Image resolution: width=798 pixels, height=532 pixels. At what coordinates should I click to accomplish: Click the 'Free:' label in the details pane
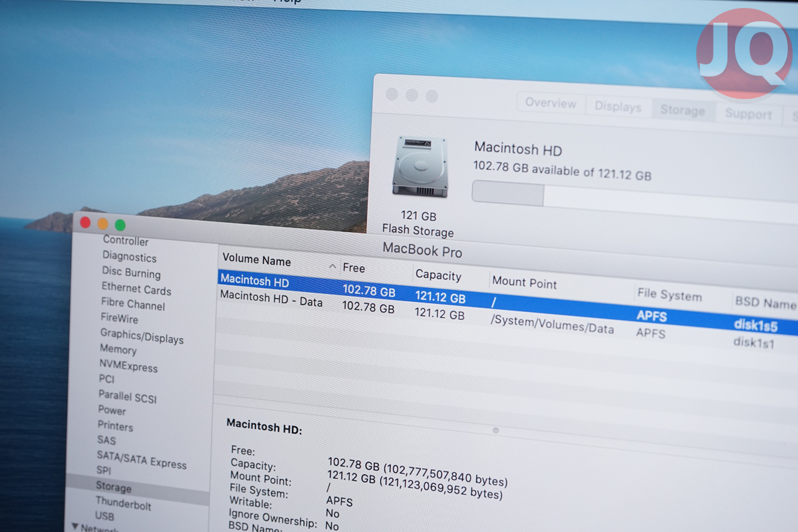[243, 451]
